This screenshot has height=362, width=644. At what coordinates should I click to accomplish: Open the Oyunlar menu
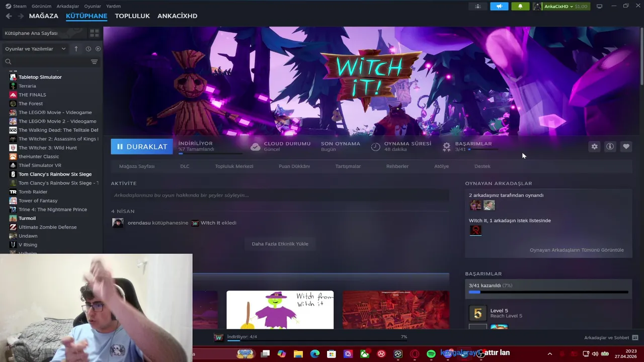click(x=93, y=6)
